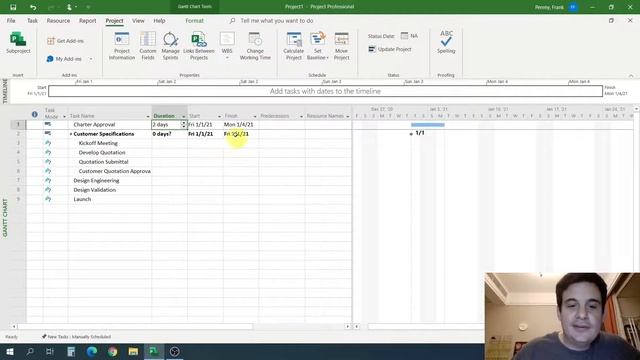Select the Quotation Submittal task name

coord(103,162)
